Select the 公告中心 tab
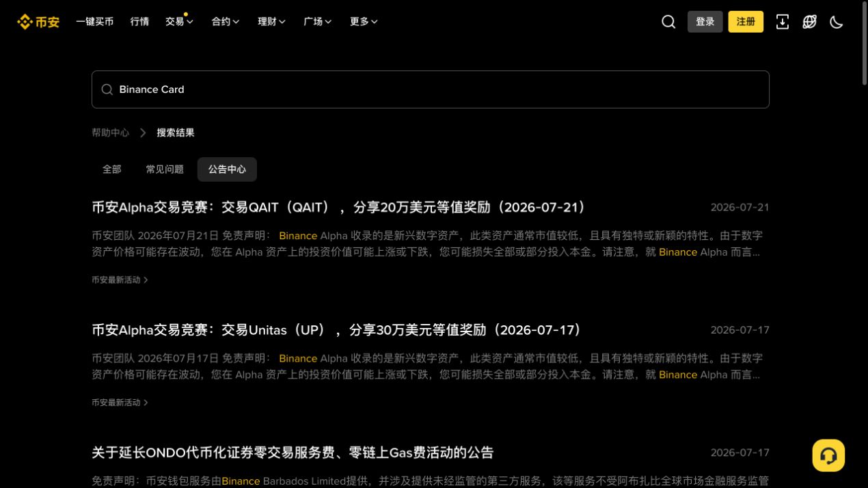Viewport: 868px width, 488px height. [x=227, y=170]
